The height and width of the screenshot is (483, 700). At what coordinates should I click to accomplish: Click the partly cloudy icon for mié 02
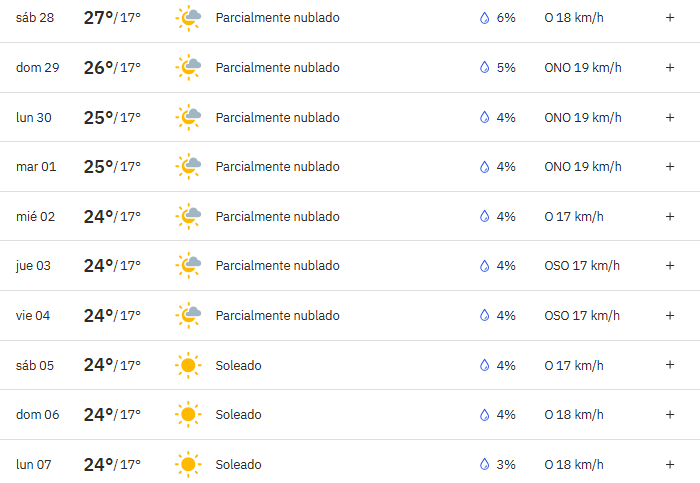point(188,216)
